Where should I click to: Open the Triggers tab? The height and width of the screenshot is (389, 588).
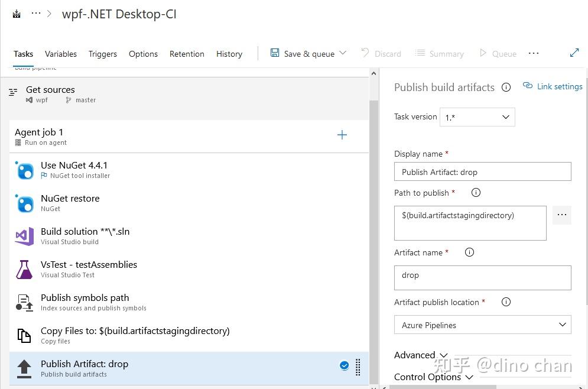[103, 54]
